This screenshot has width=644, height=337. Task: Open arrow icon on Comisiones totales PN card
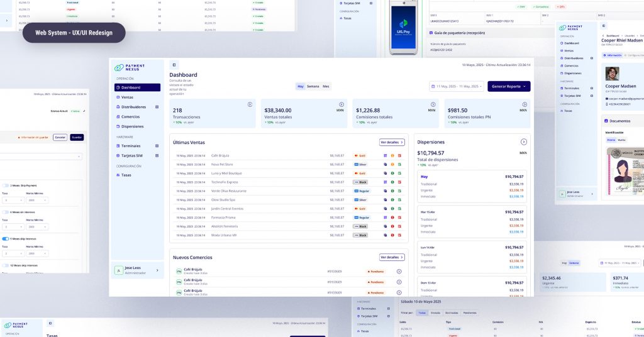tap(524, 104)
